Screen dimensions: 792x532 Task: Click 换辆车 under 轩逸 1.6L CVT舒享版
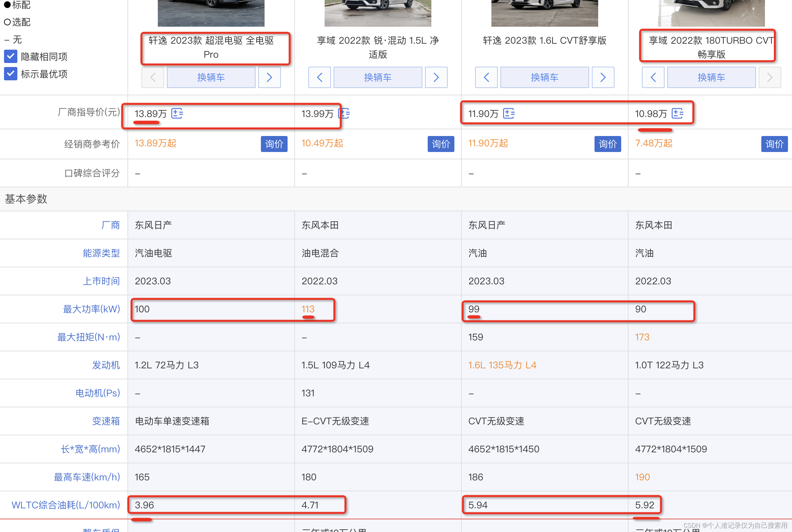(544, 77)
